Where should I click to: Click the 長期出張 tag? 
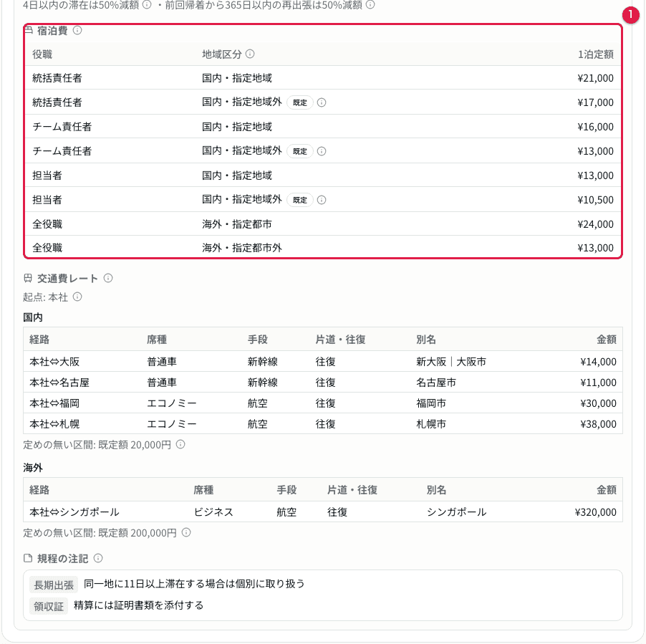coord(54,585)
